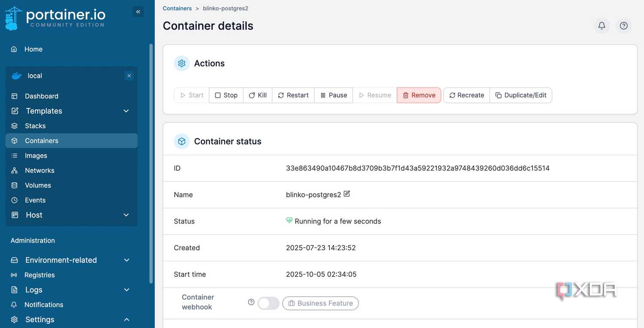Viewport: 644px width, 328px height.
Task: Click the Container status cube icon
Action: coord(182,141)
